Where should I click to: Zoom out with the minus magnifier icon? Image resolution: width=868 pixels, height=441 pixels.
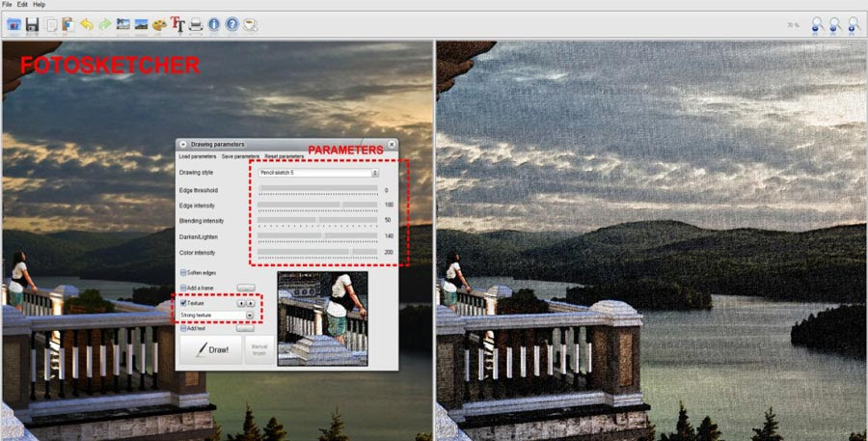tap(818, 25)
